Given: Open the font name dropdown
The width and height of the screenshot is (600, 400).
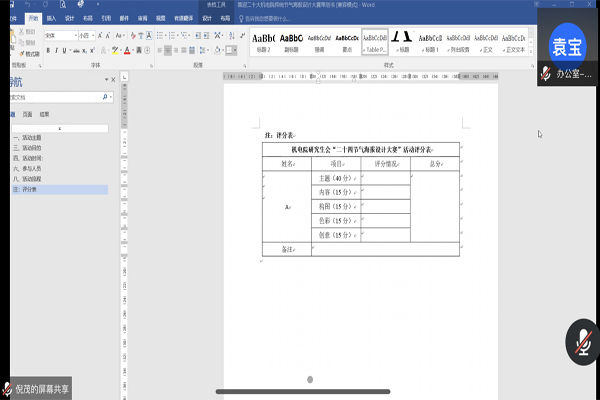Looking at the screenshot, I should click(74, 35).
